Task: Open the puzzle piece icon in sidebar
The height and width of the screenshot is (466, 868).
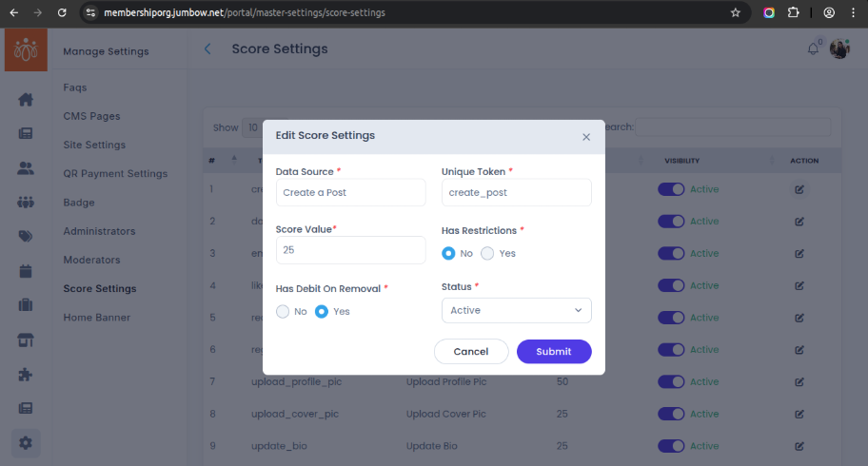Action: click(26, 374)
